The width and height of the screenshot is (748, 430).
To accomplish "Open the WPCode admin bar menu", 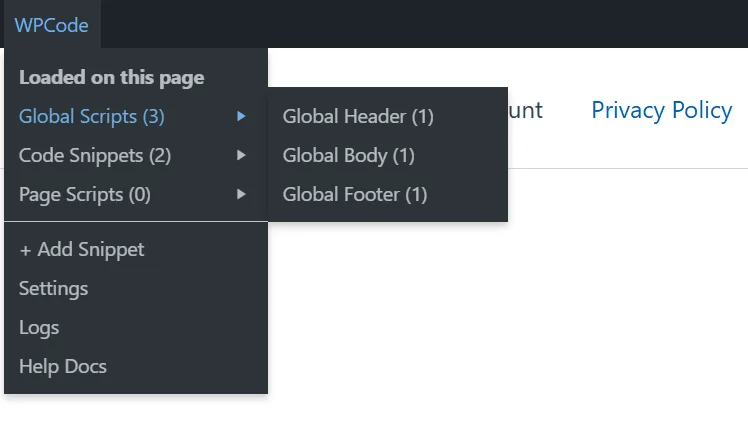I will pyautogui.click(x=52, y=25).
